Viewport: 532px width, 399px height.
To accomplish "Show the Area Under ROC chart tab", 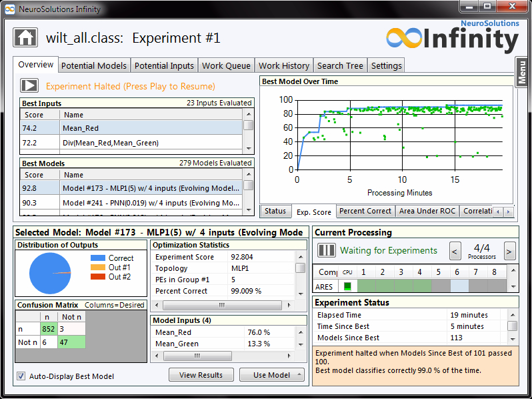I will pos(427,211).
